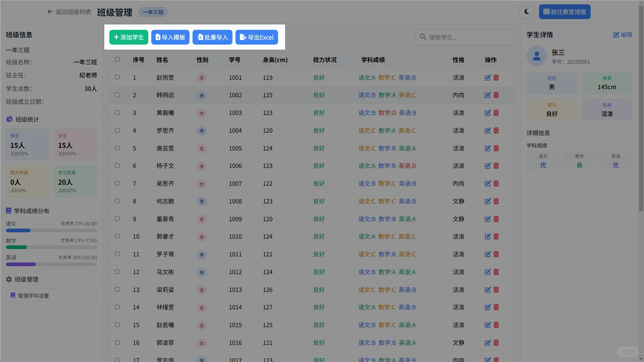The width and height of the screenshot is (644, 362).
Task: Click trash icon for 何志鹏 row
Action: [496, 201]
